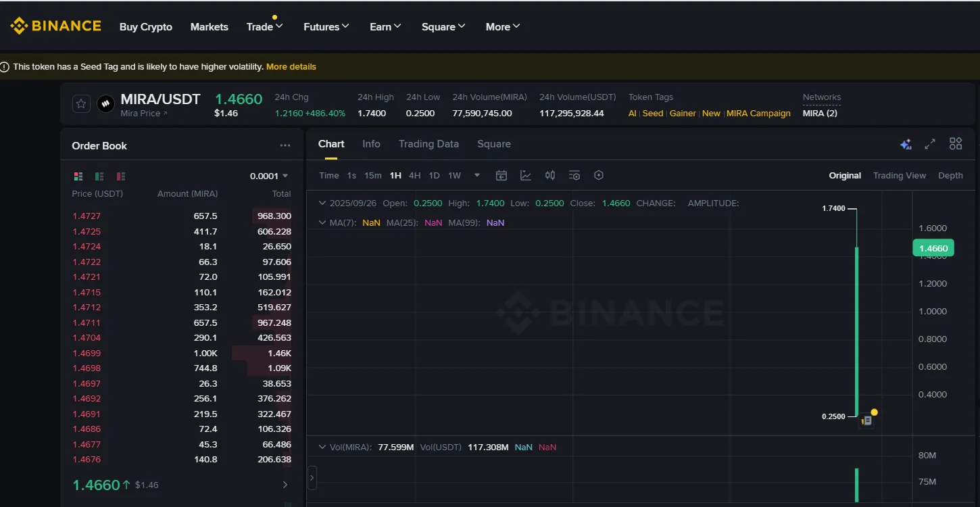Go to Buy Crypto

coord(146,27)
